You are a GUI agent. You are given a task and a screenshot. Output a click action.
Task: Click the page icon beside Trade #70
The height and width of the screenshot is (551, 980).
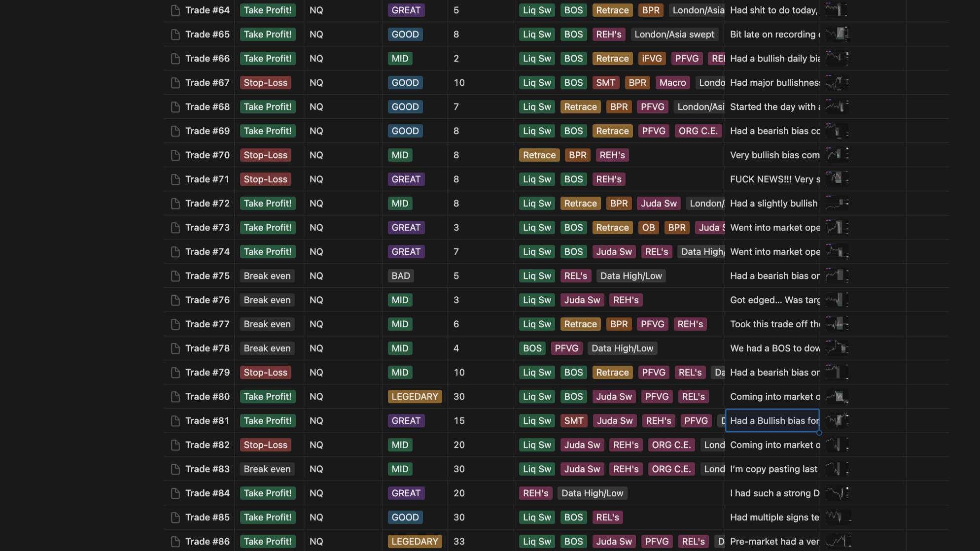pos(175,155)
